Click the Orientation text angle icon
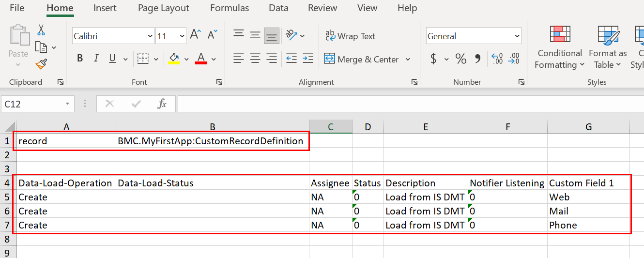Viewport: 644px width, 258px height. (291, 35)
